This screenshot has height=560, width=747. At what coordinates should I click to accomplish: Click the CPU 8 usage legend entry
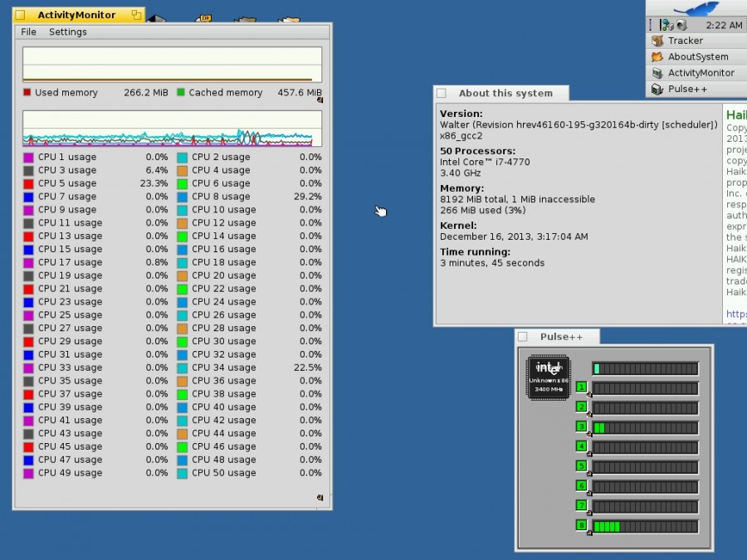[x=220, y=197]
